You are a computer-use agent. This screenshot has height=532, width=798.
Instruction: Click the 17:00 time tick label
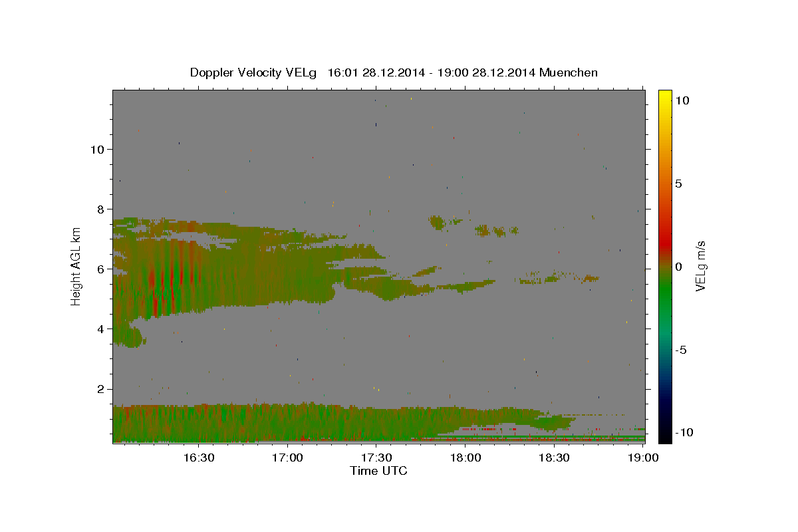(287, 458)
